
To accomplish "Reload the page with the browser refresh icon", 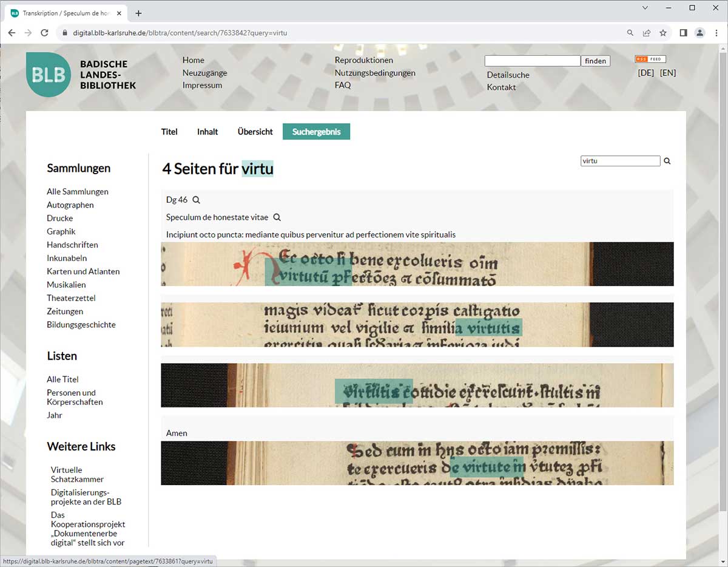I will coord(44,33).
